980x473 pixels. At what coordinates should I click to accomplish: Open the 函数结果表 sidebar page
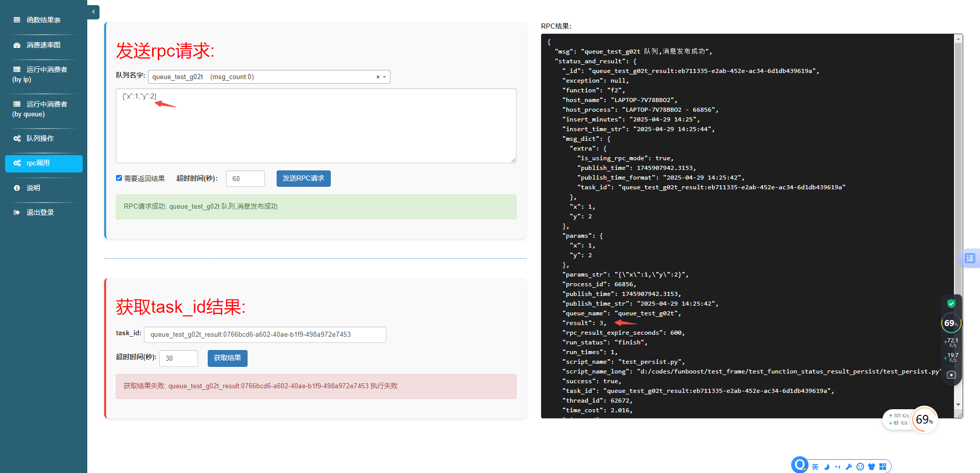(43, 20)
